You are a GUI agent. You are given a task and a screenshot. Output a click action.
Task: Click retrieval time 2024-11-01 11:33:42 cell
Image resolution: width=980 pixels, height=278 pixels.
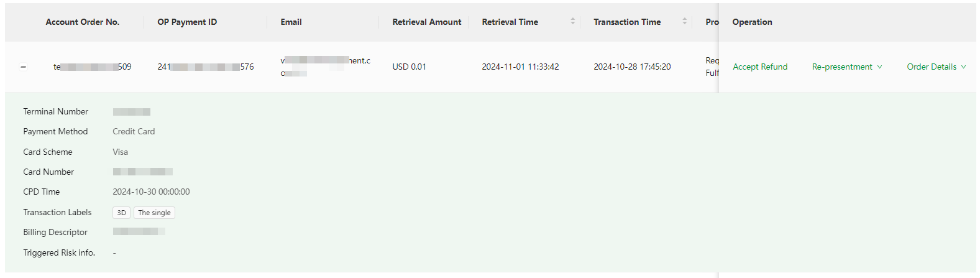(x=520, y=67)
